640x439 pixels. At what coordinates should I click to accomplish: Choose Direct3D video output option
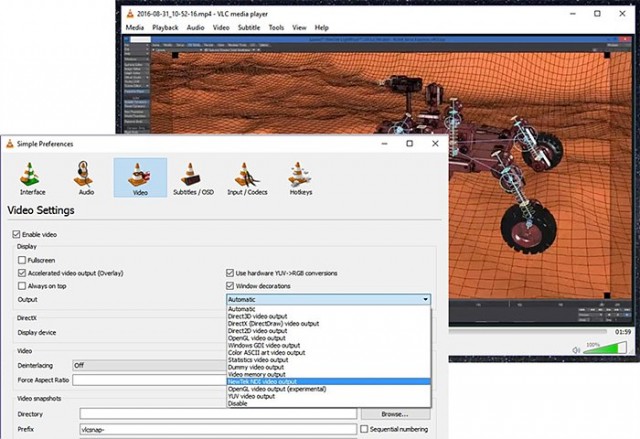[x=329, y=316]
